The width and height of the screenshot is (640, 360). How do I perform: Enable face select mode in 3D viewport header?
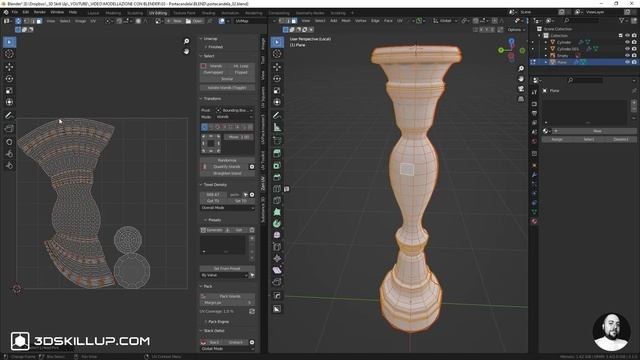(294, 20)
